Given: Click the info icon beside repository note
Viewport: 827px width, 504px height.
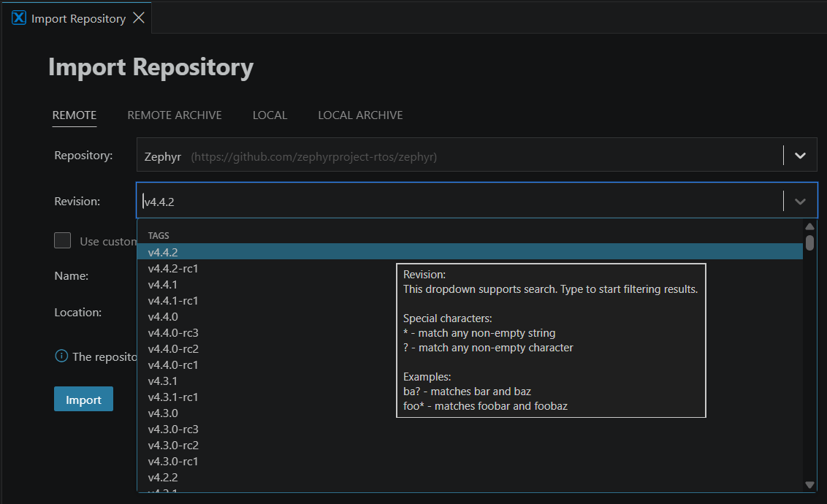Looking at the screenshot, I should click(x=61, y=356).
